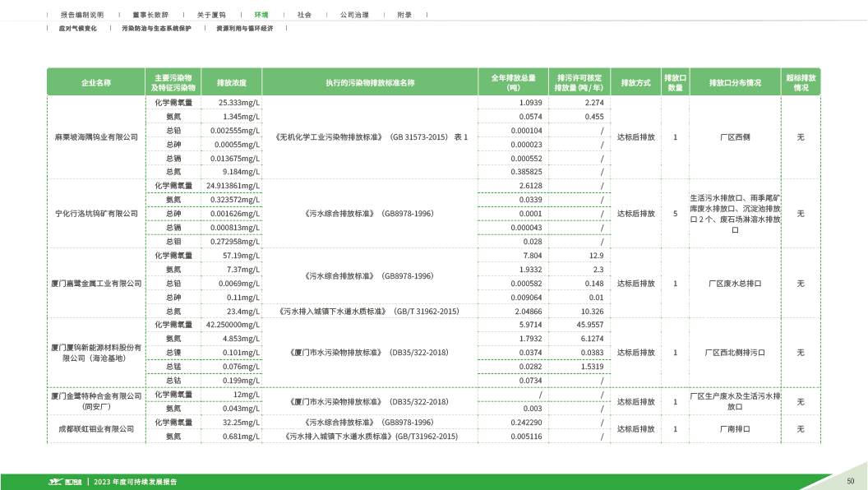Screen dimensions: 868x490
Task: Click the 排放浓度 column header
Action: [x=232, y=82]
